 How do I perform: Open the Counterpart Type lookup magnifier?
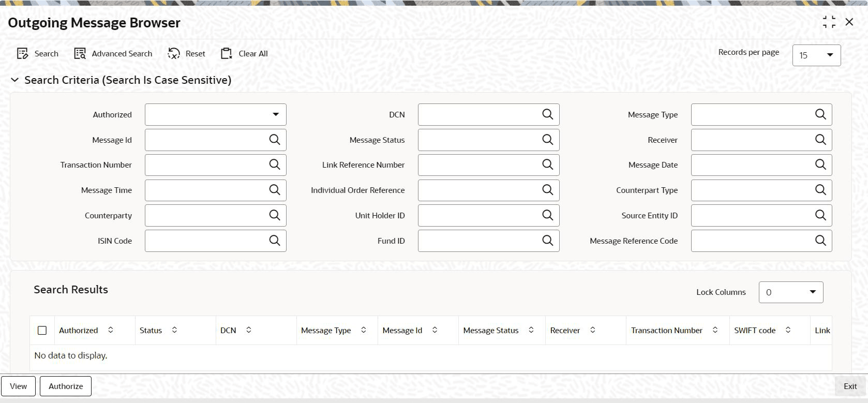[x=820, y=190]
